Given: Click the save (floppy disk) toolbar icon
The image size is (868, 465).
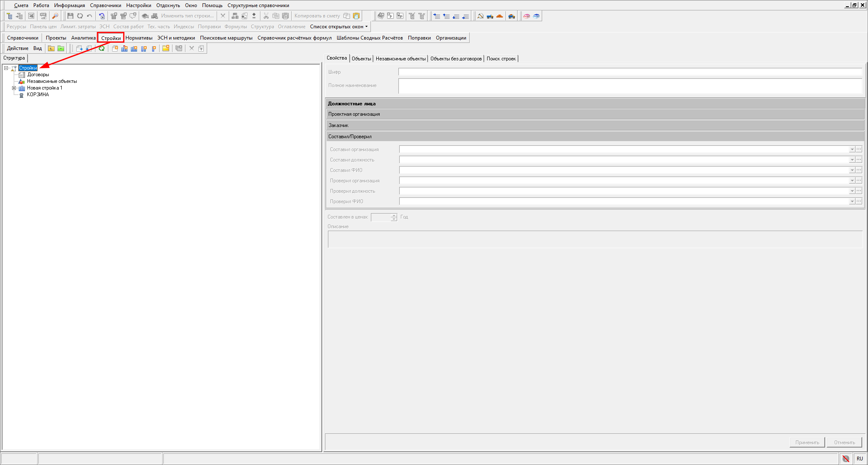Looking at the screenshot, I should (x=70, y=16).
